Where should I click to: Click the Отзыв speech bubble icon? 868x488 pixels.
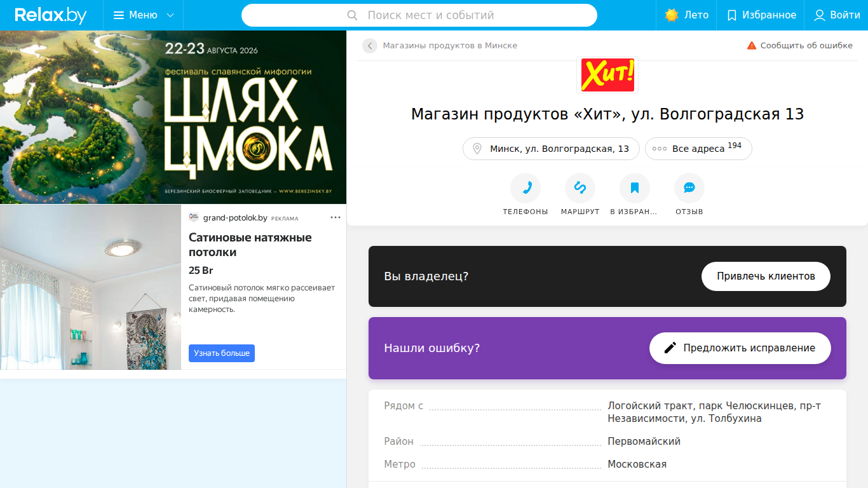click(x=689, y=188)
